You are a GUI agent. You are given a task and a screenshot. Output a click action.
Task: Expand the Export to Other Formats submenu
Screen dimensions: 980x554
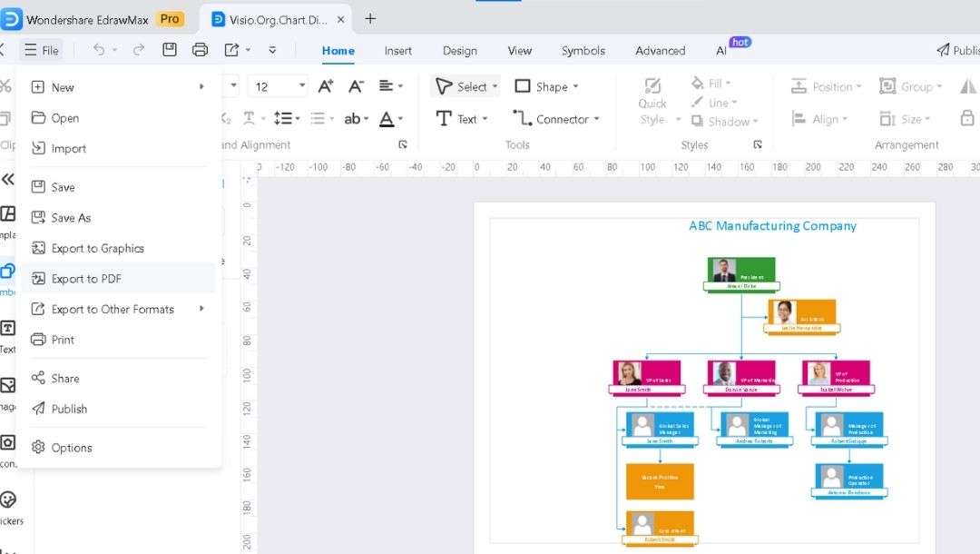tap(113, 309)
